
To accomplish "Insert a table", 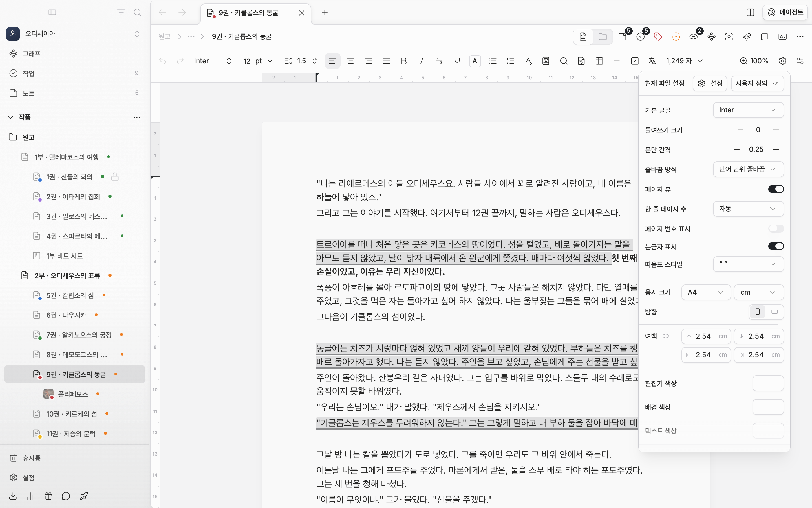I will (599, 61).
